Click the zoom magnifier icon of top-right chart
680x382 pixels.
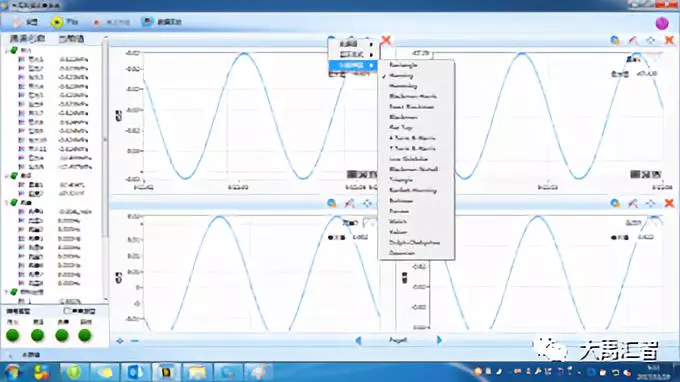point(615,40)
